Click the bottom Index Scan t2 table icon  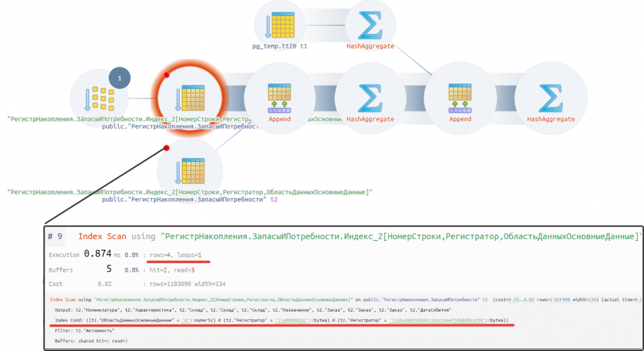(x=190, y=170)
